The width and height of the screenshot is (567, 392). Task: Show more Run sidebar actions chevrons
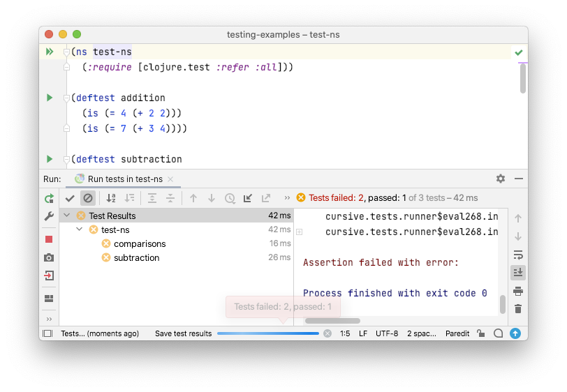49,319
